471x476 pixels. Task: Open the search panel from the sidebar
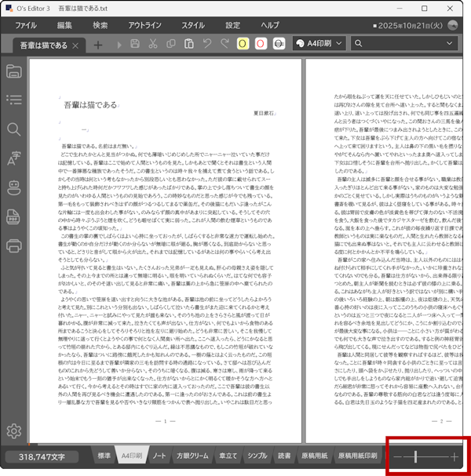coord(13,129)
